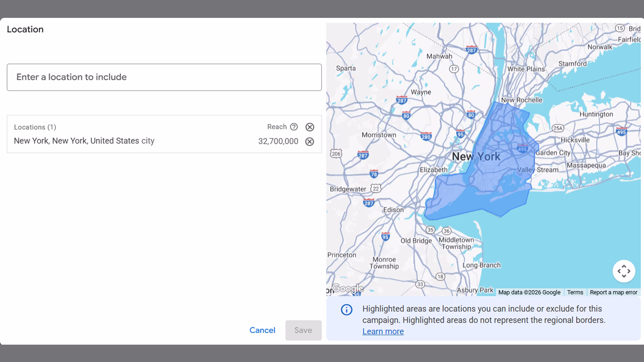Click 'New York, New York, United States city' text
644x362 pixels.
point(84,141)
